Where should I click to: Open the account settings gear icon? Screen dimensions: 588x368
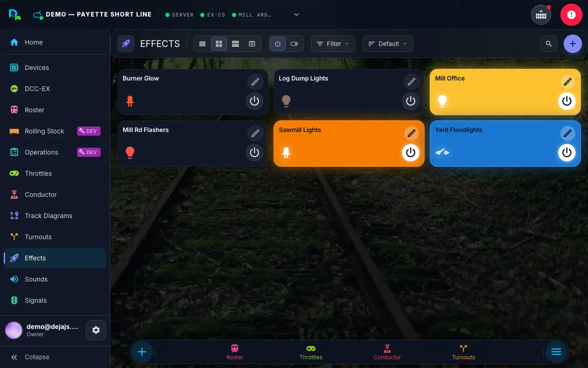[x=96, y=330]
